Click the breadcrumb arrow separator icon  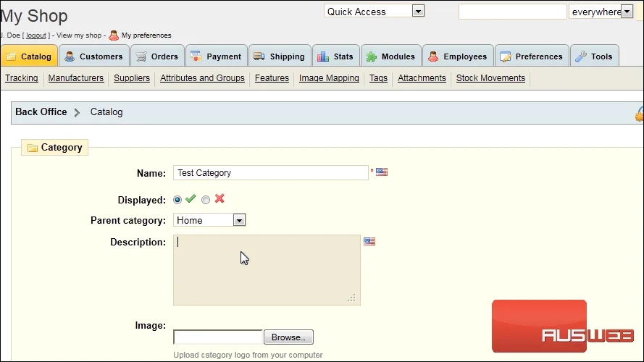point(78,112)
